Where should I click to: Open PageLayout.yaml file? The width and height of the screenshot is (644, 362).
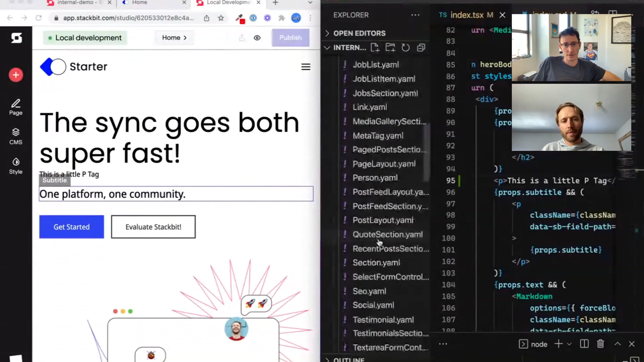tap(384, 164)
